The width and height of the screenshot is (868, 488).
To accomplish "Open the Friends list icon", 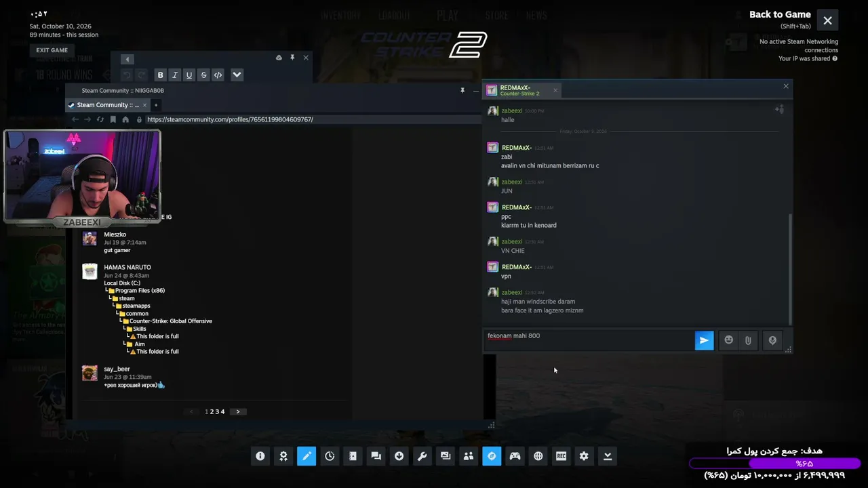I will (x=469, y=456).
